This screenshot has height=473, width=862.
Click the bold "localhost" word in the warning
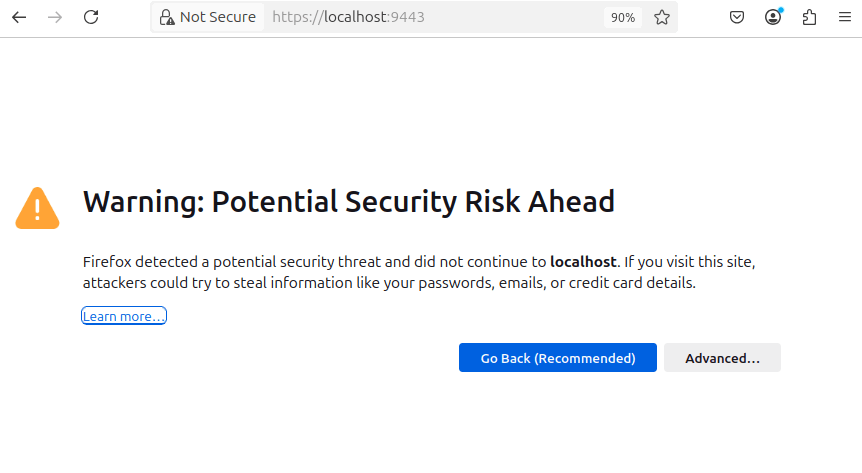click(x=583, y=262)
